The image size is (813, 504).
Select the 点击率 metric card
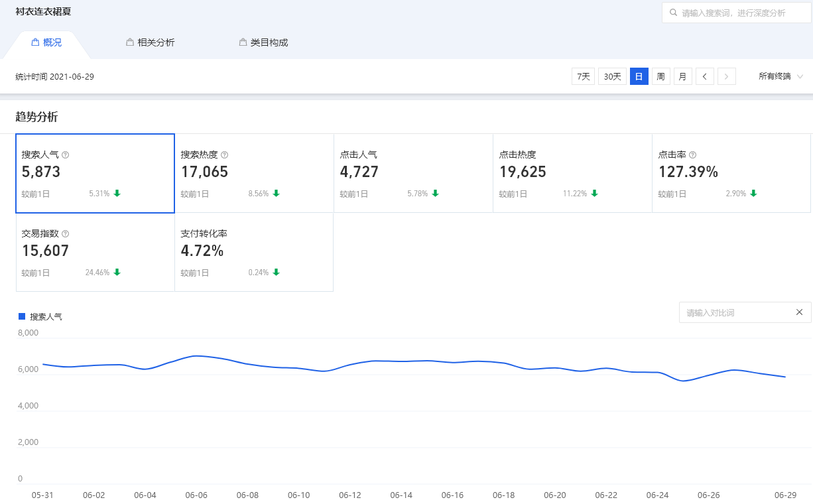click(731, 173)
